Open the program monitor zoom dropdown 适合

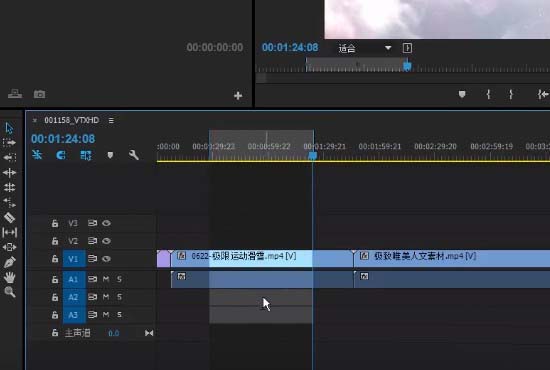(x=364, y=48)
